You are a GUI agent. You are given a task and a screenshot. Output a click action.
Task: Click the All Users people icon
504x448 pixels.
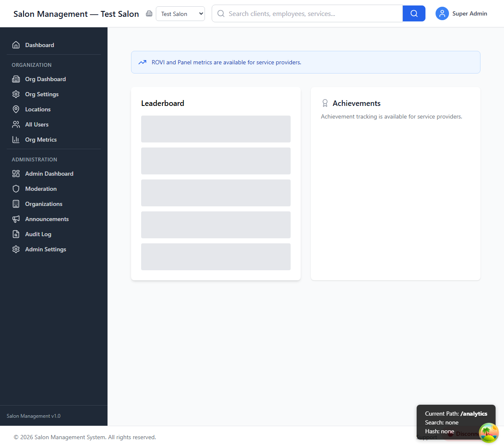pyautogui.click(x=16, y=124)
